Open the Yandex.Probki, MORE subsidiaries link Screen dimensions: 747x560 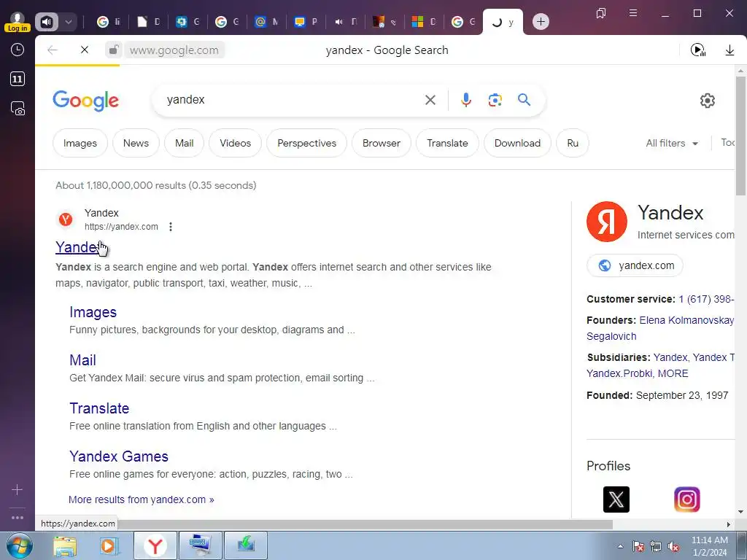coord(637,373)
